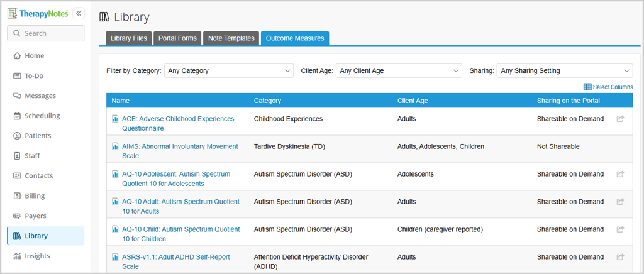Switch to the Portal Forms tab

click(x=177, y=38)
